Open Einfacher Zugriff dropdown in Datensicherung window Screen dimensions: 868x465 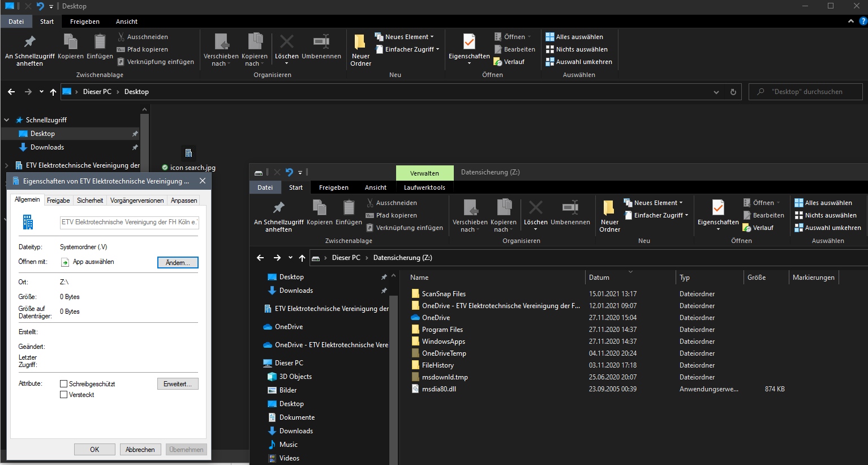(x=656, y=215)
